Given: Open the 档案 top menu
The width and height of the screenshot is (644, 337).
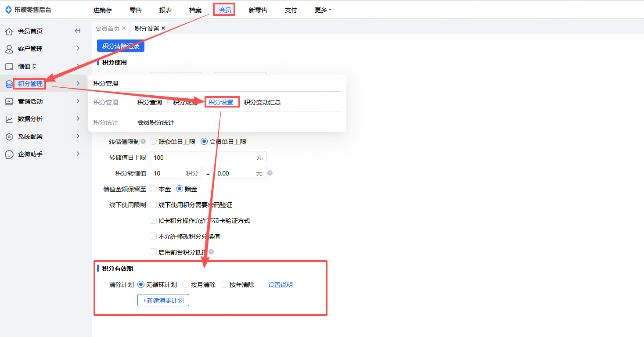Looking at the screenshot, I should pos(195,10).
